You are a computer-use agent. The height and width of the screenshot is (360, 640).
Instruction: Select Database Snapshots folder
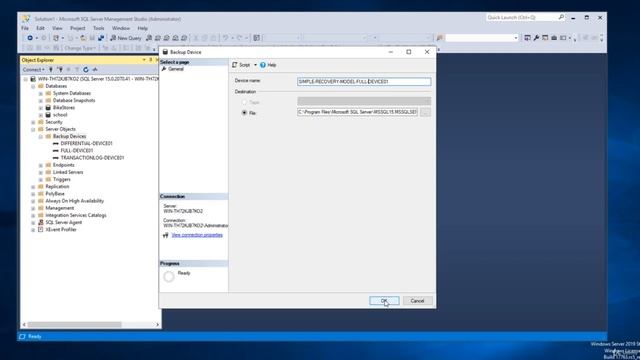tap(74, 100)
